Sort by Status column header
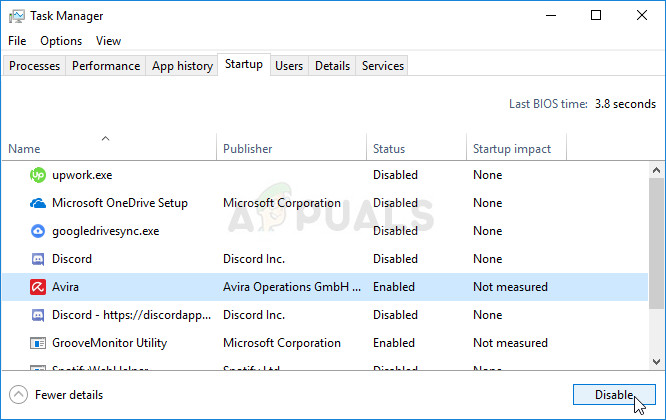Screen dimensions: 666x420 pos(389,149)
